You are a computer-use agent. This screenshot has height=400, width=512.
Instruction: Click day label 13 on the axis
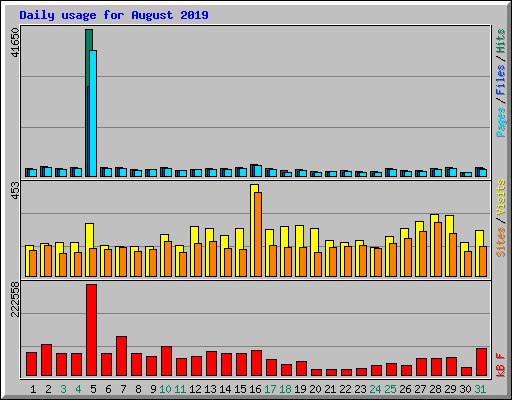210,389
